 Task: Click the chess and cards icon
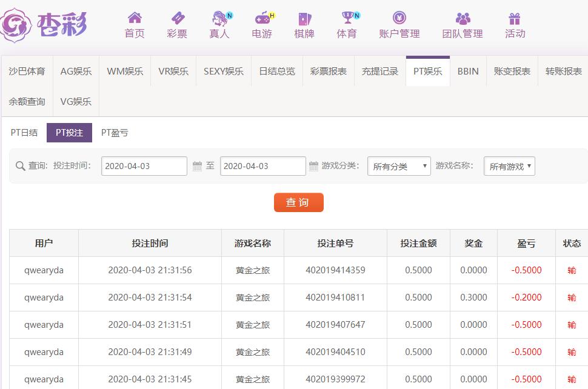pyautogui.click(x=304, y=18)
